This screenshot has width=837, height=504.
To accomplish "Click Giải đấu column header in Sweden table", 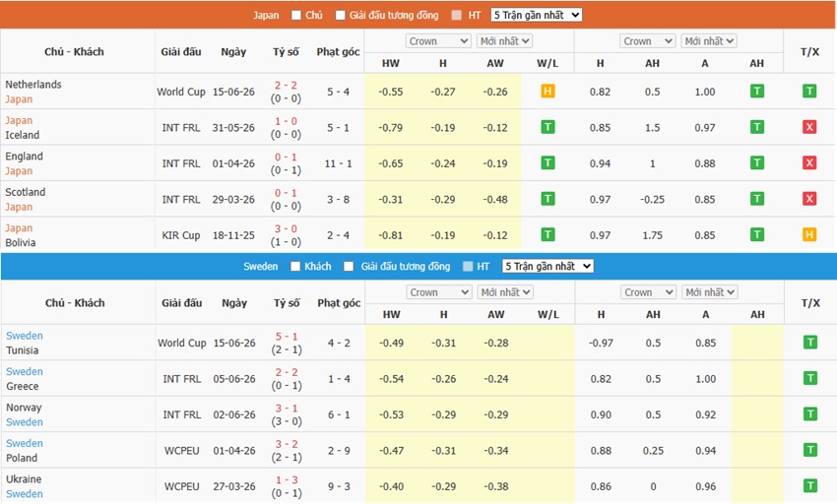I will tap(182, 303).
